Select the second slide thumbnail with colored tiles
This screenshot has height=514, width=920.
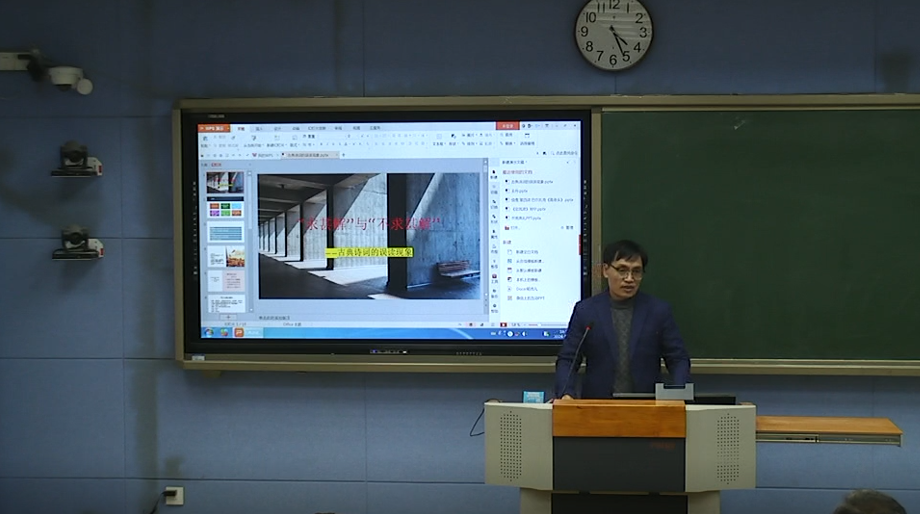225,208
